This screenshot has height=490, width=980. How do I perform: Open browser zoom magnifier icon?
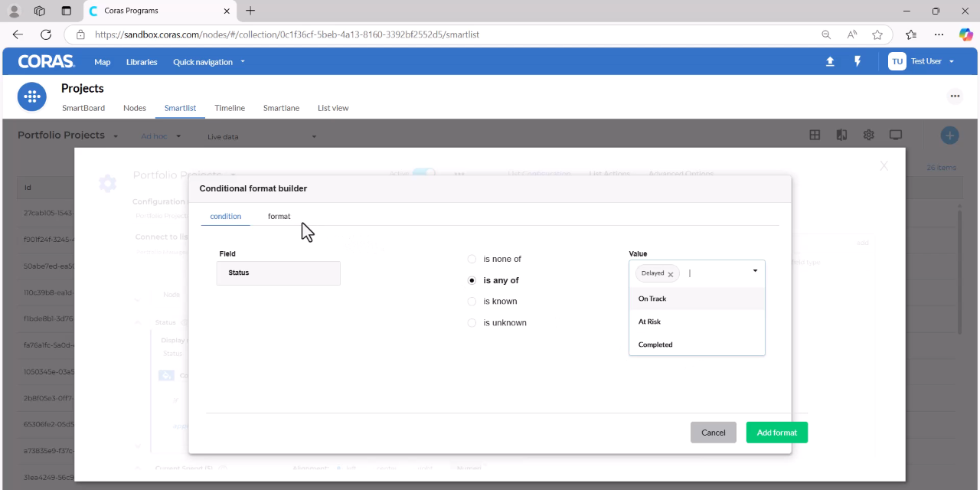click(826, 34)
